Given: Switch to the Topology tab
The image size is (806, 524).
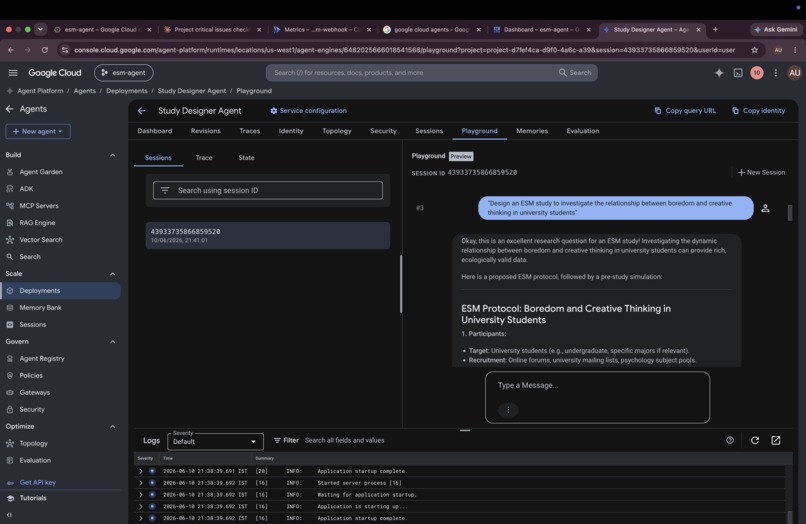Looking at the screenshot, I should (x=337, y=131).
